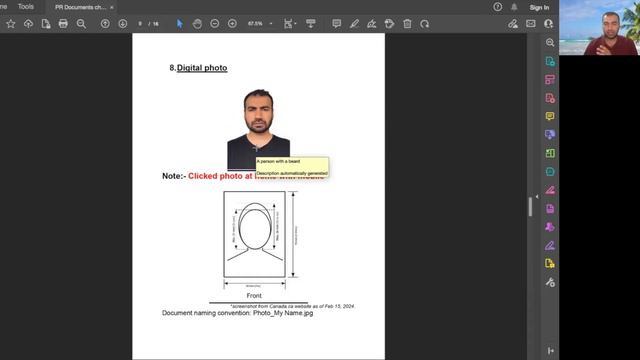This screenshot has height=360, width=640.
Task: Select the PR Documents ch... document tab
Action: coord(80,7)
